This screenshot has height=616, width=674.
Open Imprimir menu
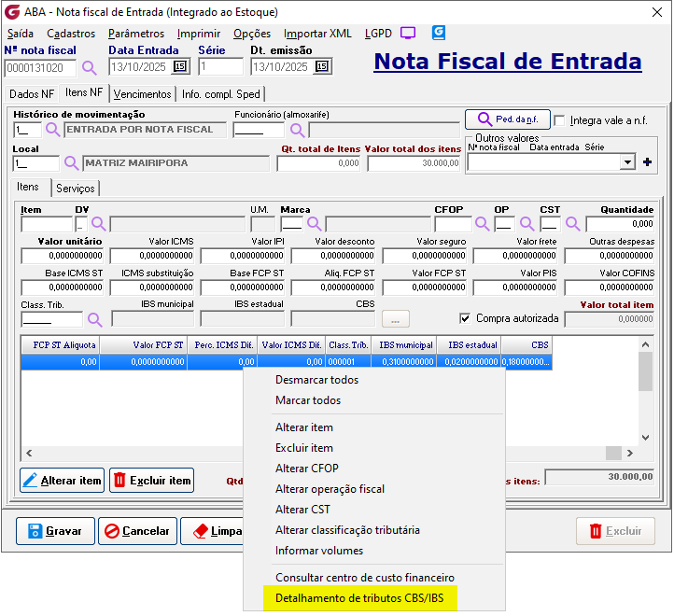point(199,34)
